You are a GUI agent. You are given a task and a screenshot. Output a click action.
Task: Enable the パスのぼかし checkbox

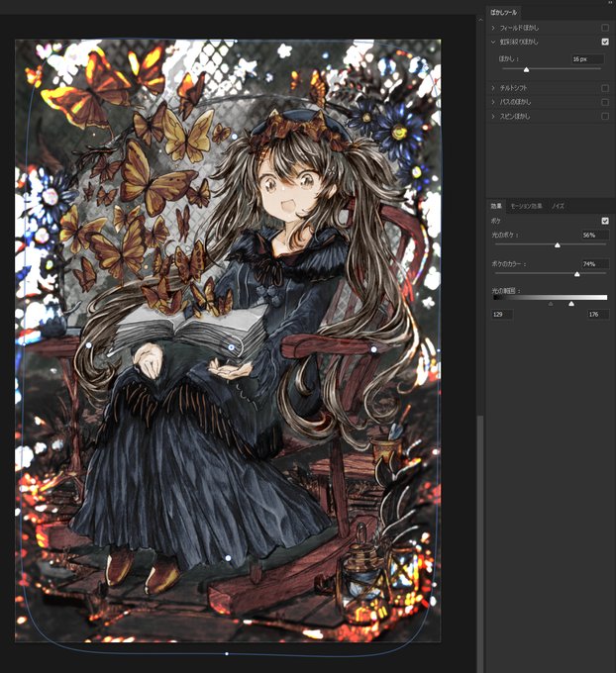(605, 102)
